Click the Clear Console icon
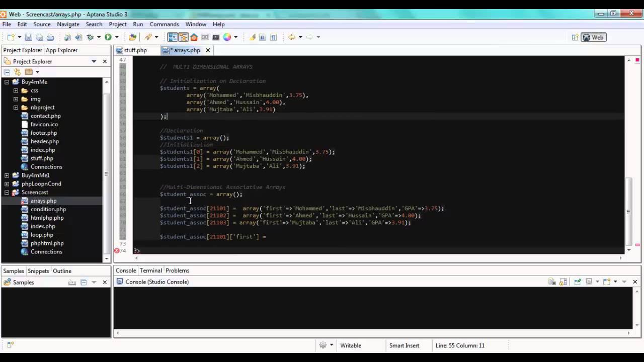Screen dimensions: 644x362 pyautogui.click(x=552, y=282)
